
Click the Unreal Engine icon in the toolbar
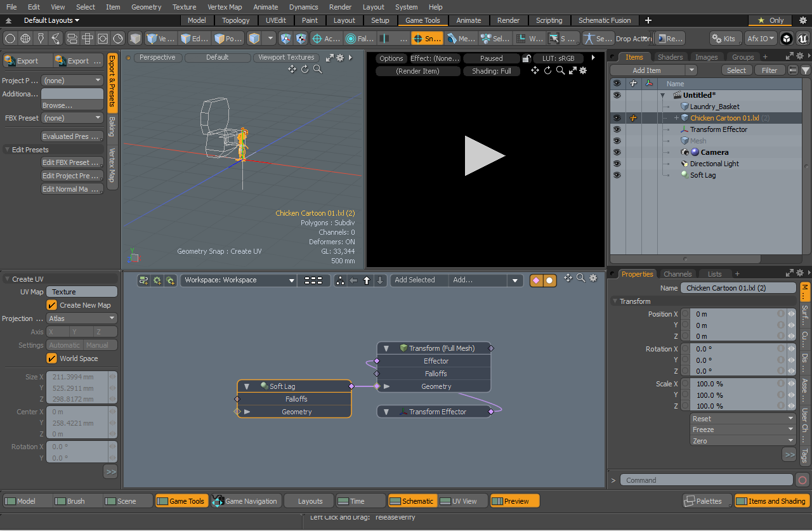[x=803, y=39]
